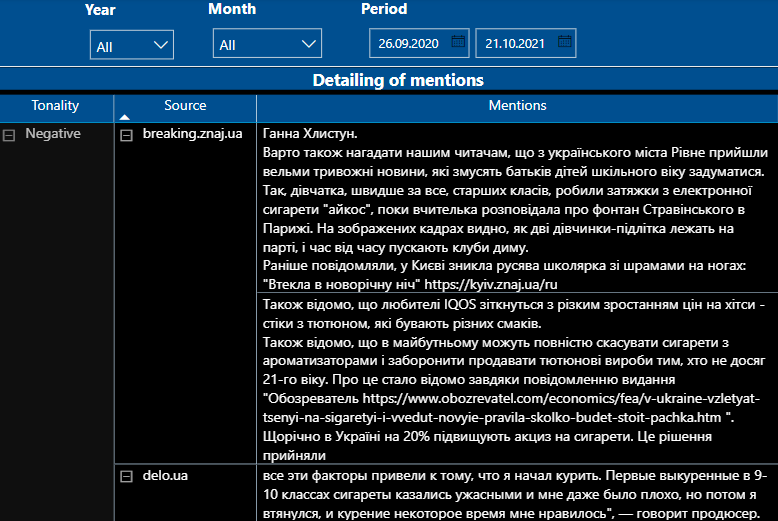Click the Detailing of mentions title
778x521 pixels.
[397, 80]
